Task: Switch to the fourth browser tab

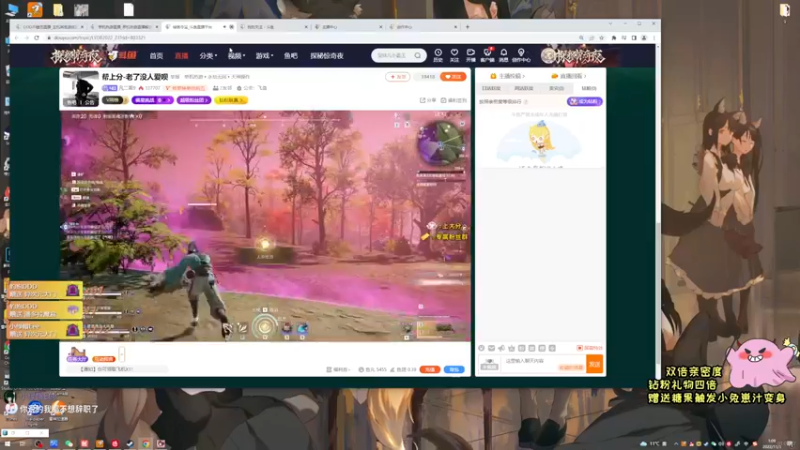Action: 273,27
